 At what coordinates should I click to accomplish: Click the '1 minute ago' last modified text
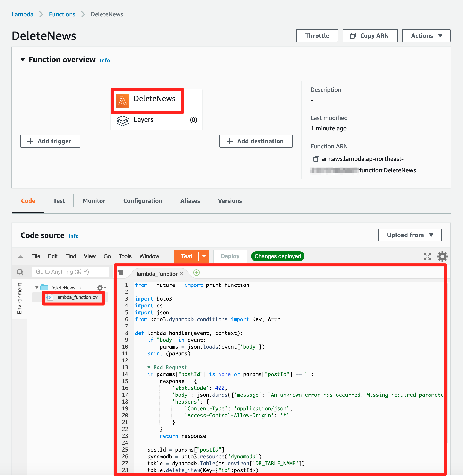[x=329, y=128]
